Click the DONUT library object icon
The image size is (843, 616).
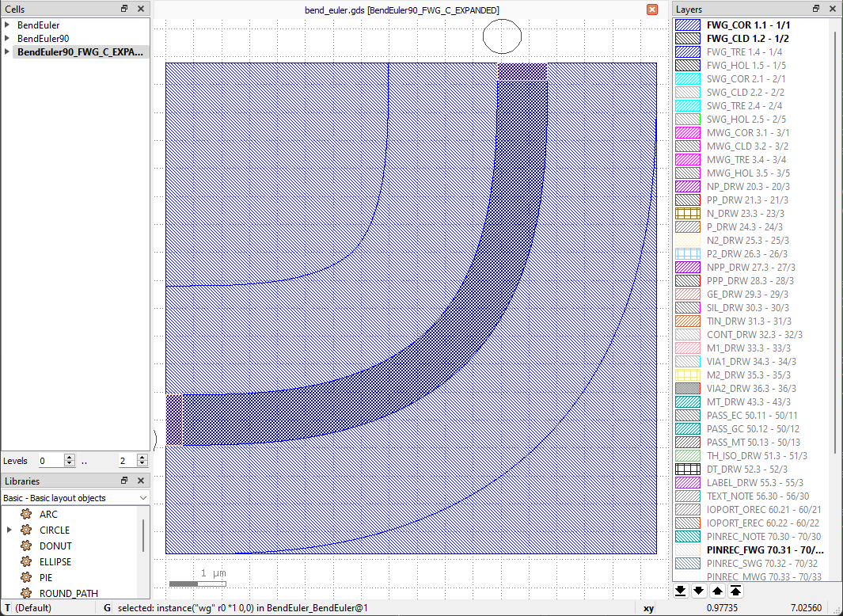[26, 546]
